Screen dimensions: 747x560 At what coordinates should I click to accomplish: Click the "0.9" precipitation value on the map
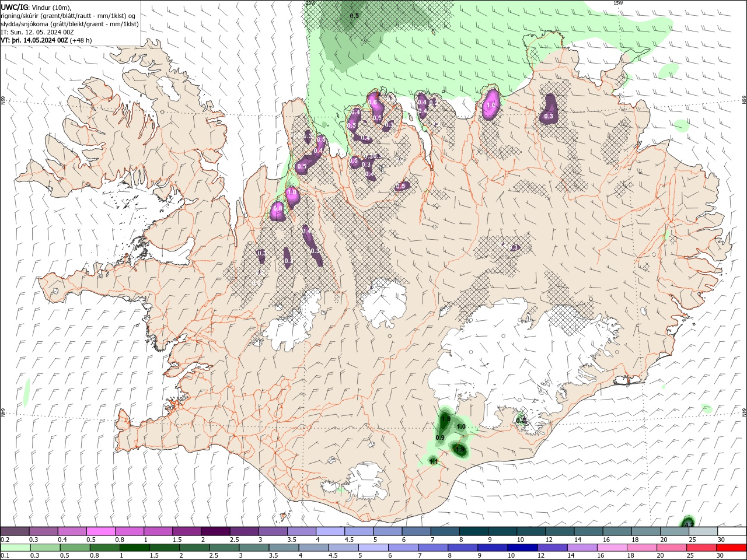pyautogui.click(x=440, y=438)
